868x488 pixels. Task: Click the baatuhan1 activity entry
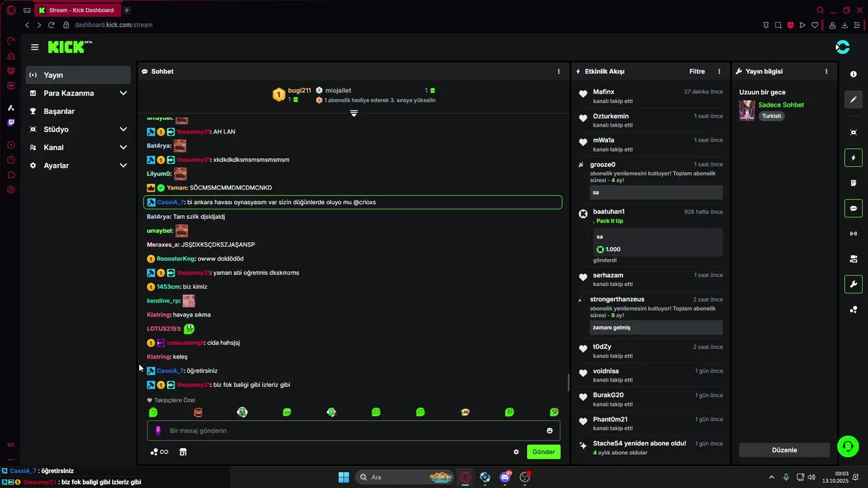(650, 237)
